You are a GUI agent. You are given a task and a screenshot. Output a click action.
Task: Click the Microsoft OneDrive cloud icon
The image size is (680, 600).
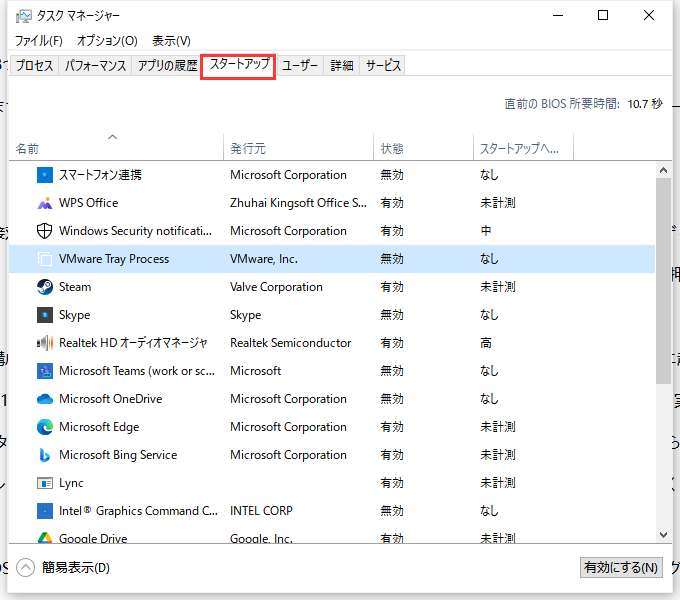(x=45, y=399)
